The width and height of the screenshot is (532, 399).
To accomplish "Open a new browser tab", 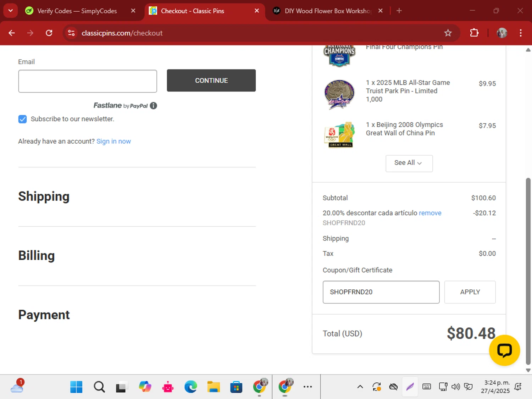I will [x=399, y=11].
